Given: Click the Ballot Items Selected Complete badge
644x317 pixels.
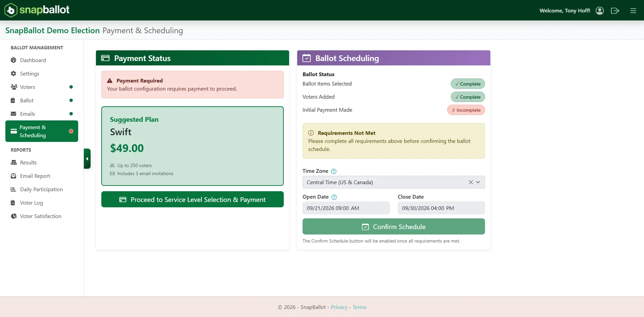Looking at the screenshot, I should coord(468,84).
